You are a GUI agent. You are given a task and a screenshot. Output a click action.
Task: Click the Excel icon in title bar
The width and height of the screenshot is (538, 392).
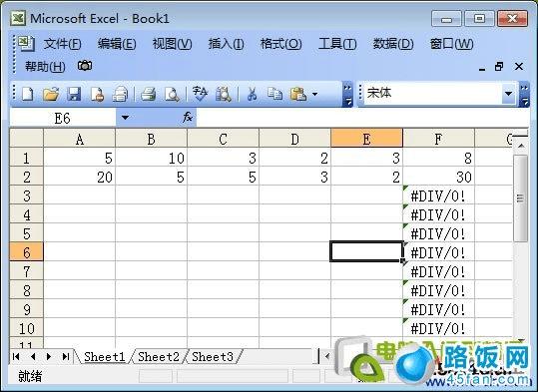[x=18, y=18]
